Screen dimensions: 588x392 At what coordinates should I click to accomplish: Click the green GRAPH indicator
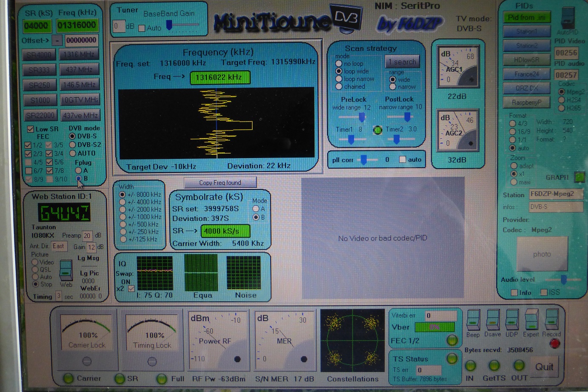coord(579,177)
